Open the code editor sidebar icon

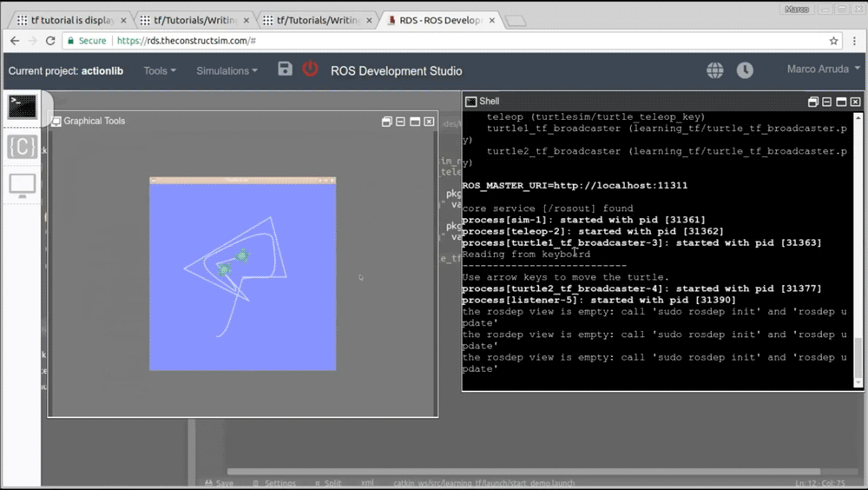point(23,147)
